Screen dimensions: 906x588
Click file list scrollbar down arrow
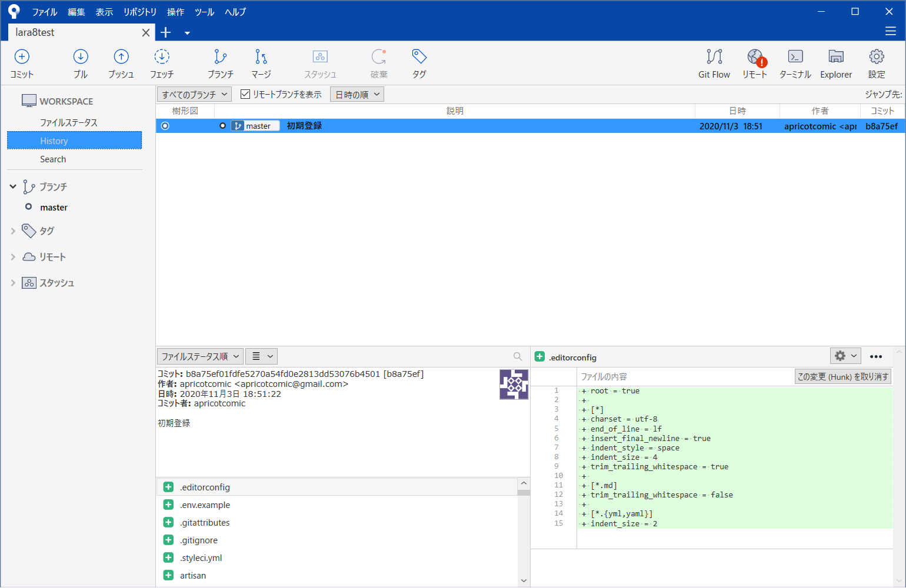point(524,581)
